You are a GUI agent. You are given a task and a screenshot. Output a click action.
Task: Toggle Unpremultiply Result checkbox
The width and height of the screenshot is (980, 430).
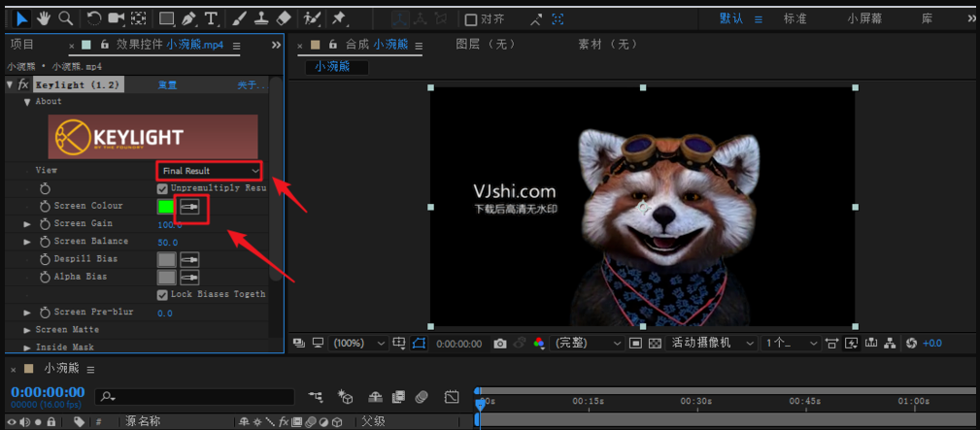tap(162, 188)
